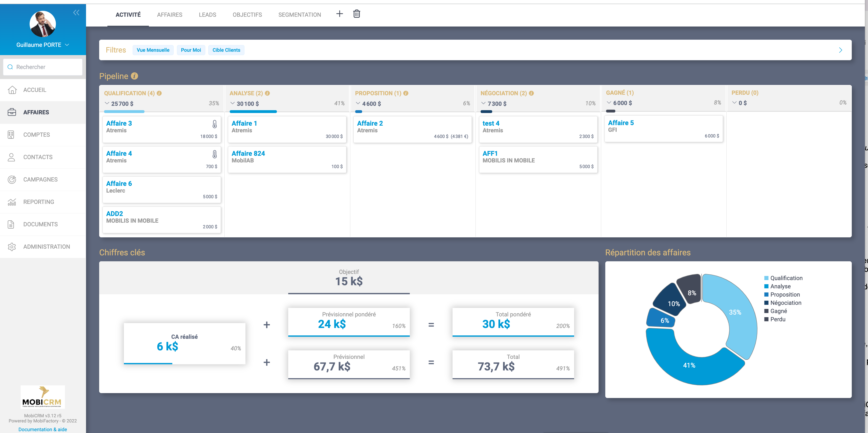Toggle the Pour Moi filter chip
868x433 pixels.
191,50
